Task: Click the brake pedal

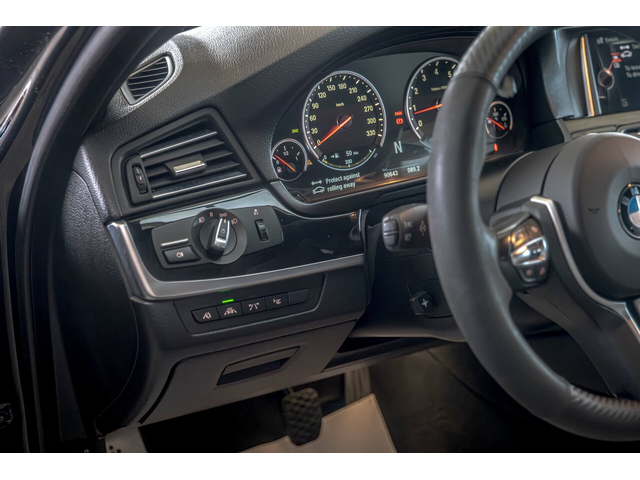Action: (x=302, y=415)
